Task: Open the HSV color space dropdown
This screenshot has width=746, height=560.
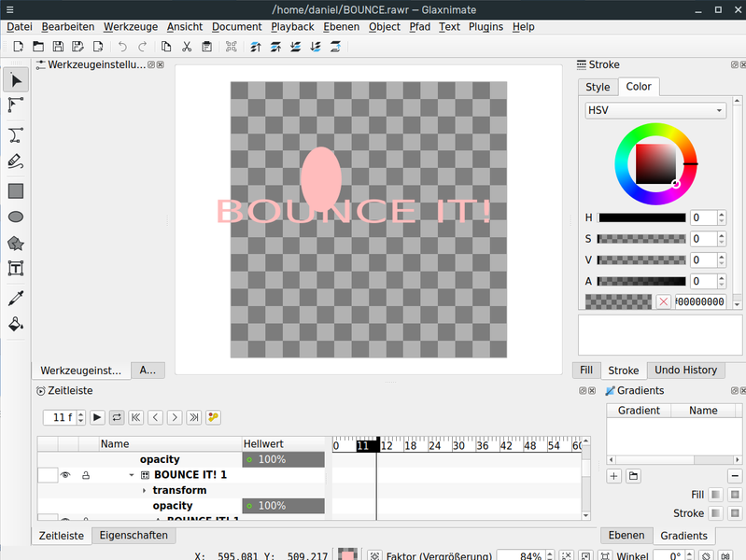Action: [655, 110]
